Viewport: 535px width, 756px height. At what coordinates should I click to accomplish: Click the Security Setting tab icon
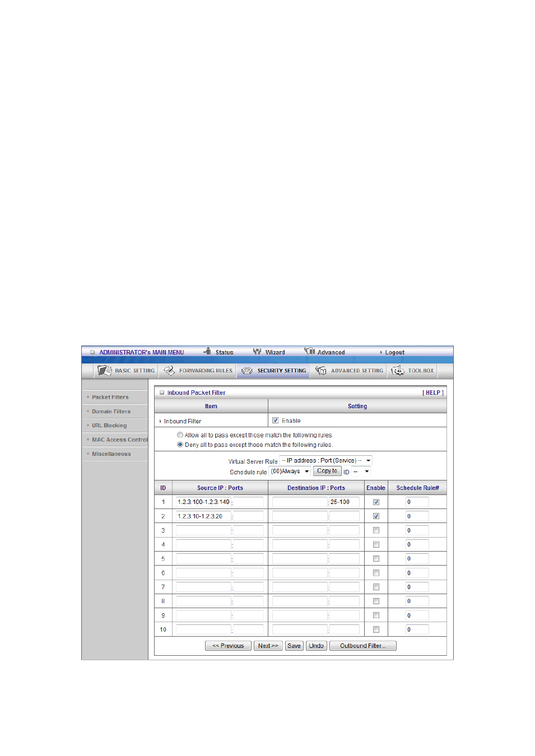(247, 371)
